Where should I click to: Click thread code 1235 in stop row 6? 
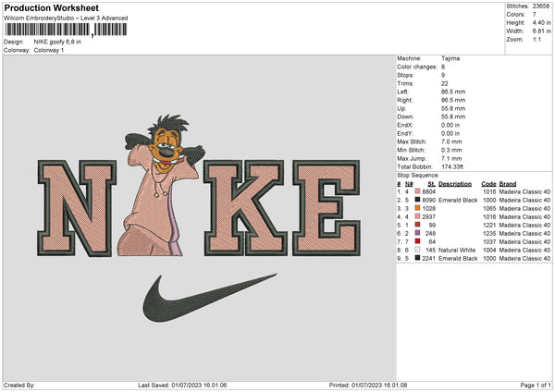(489, 234)
